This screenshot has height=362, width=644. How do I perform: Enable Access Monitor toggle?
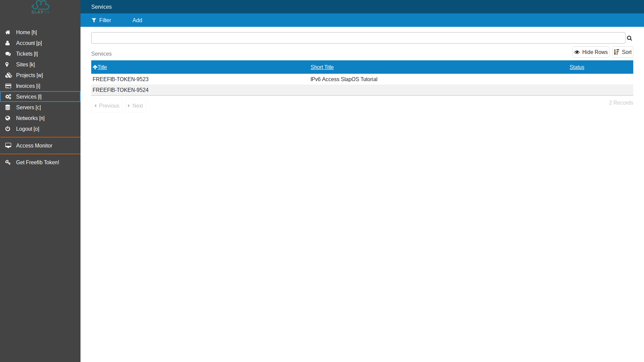[x=40, y=145]
